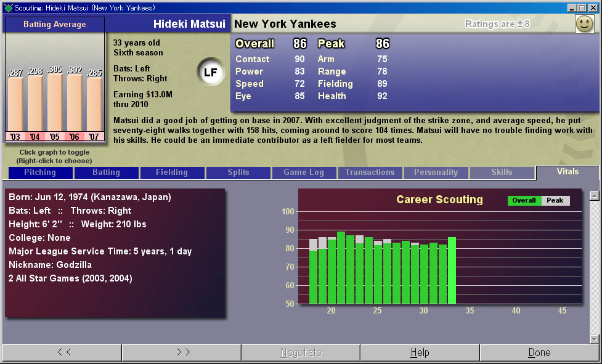Viewport: 602px width, 364px height.
Task: Click the LF position baseball icon
Action: pyautogui.click(x=210, y=72)
